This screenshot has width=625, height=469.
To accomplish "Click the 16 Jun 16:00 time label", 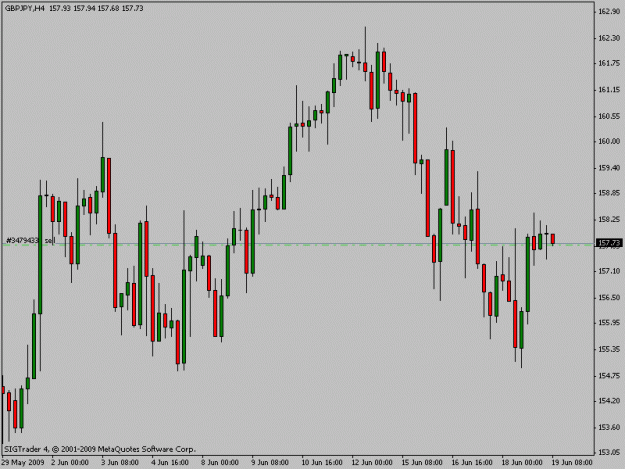I will click(472, 463).
